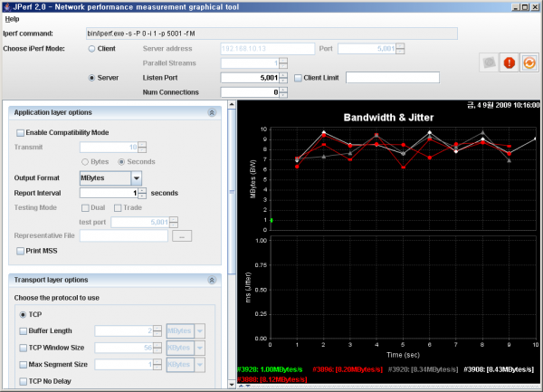Click the Server address field

click(x=267, y=49)
